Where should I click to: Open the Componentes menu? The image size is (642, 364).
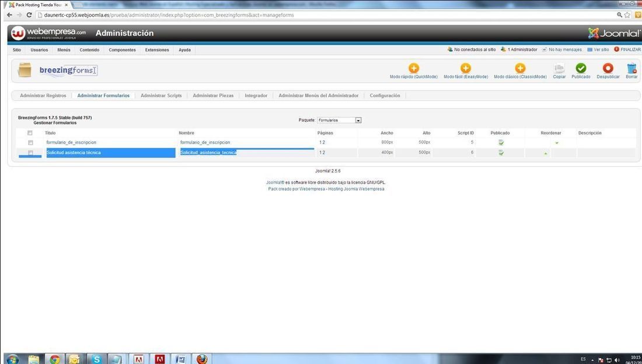[x=123, y=50]
